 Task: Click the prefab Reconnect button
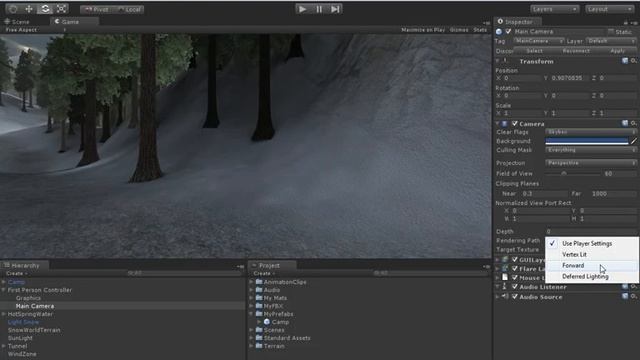click(x=576, y=51)
